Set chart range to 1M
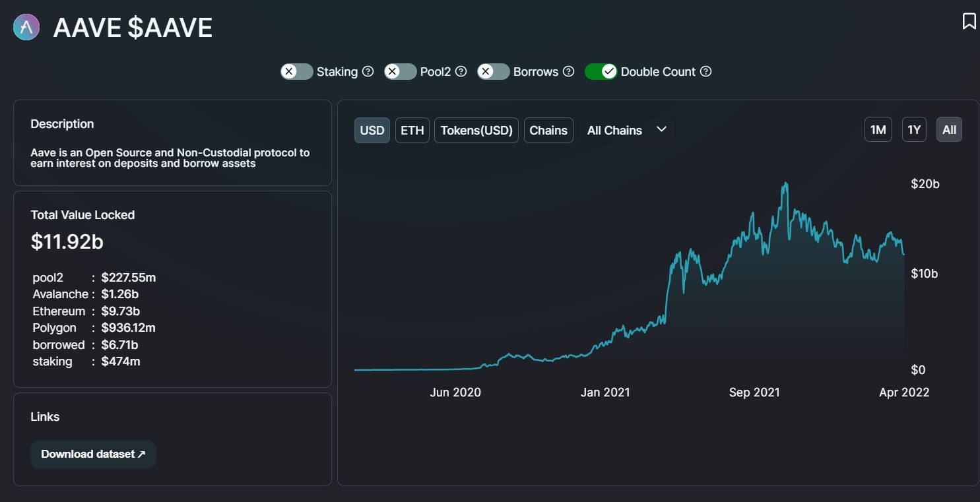 (x=878, y=129)
